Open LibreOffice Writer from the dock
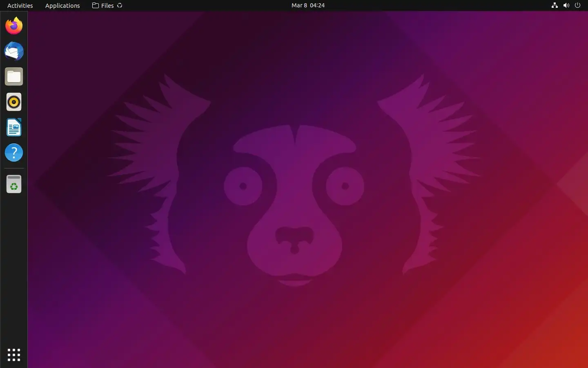This screenshot has width=588, height=368. 14,128
